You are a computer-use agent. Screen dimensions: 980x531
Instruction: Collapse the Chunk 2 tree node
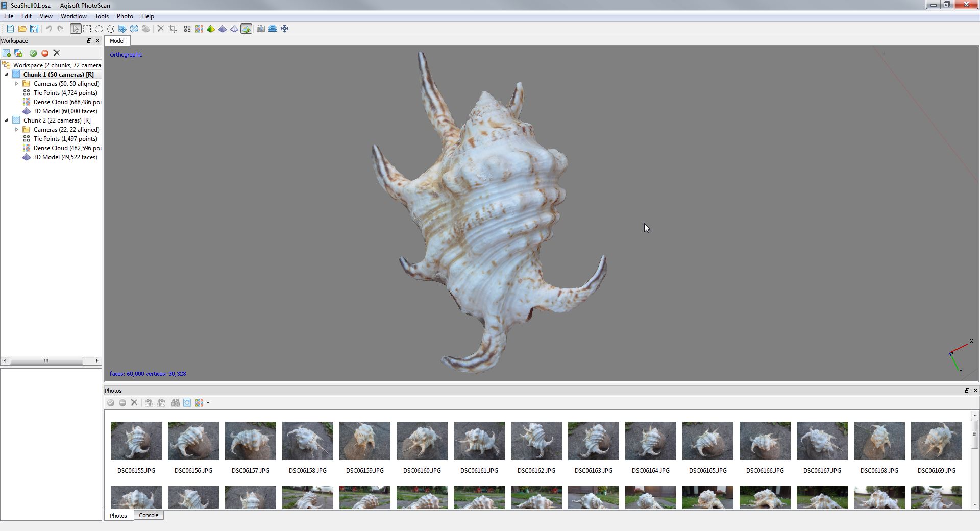click(6, 120)
